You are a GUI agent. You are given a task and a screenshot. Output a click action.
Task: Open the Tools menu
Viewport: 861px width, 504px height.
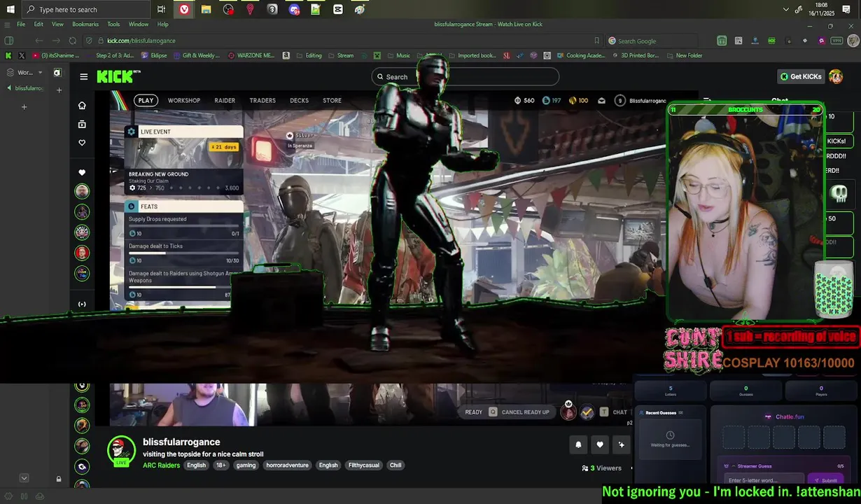click(x=113, y=24)
